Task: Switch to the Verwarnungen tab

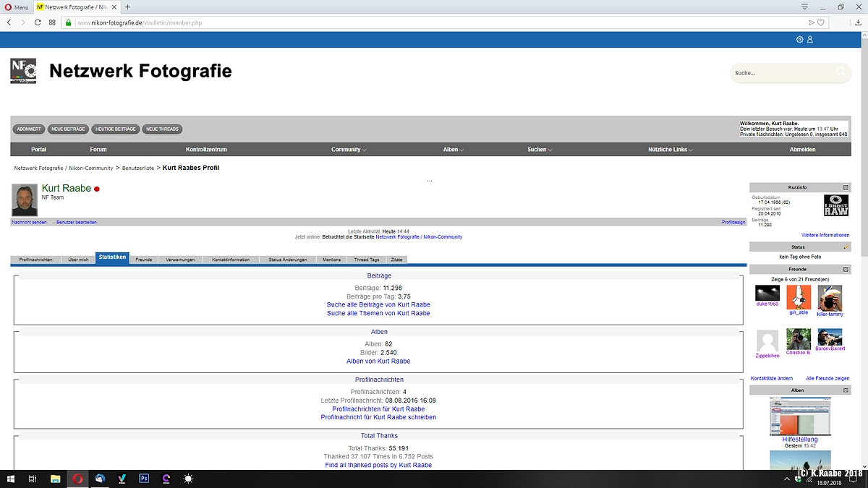Action: (x=180, y=260)
